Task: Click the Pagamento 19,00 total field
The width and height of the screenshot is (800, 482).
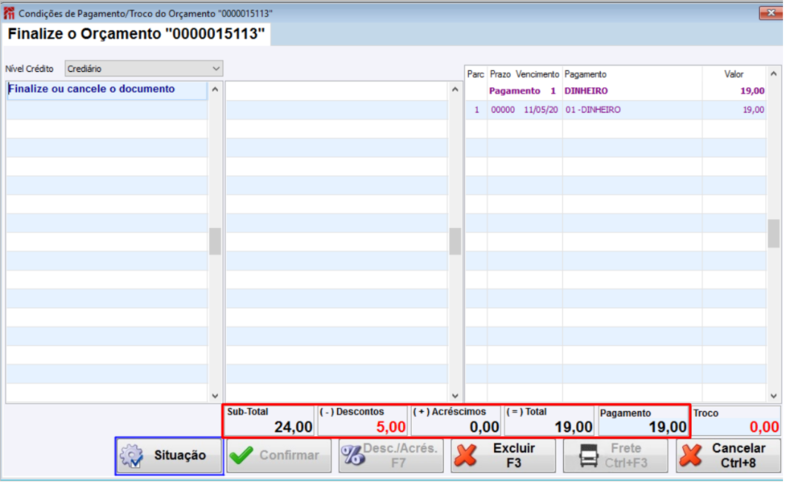Action: point(643,421)
